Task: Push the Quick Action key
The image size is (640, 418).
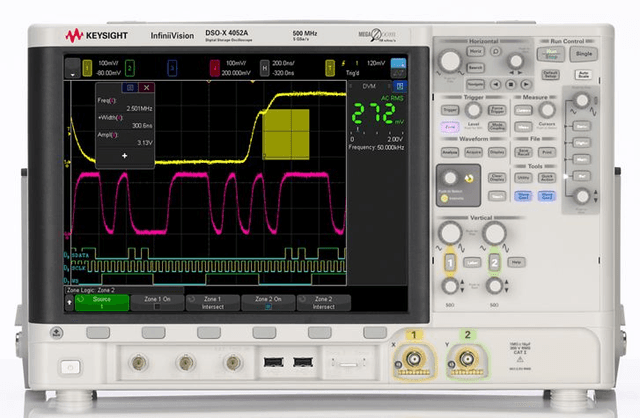Action: (547, 178)
